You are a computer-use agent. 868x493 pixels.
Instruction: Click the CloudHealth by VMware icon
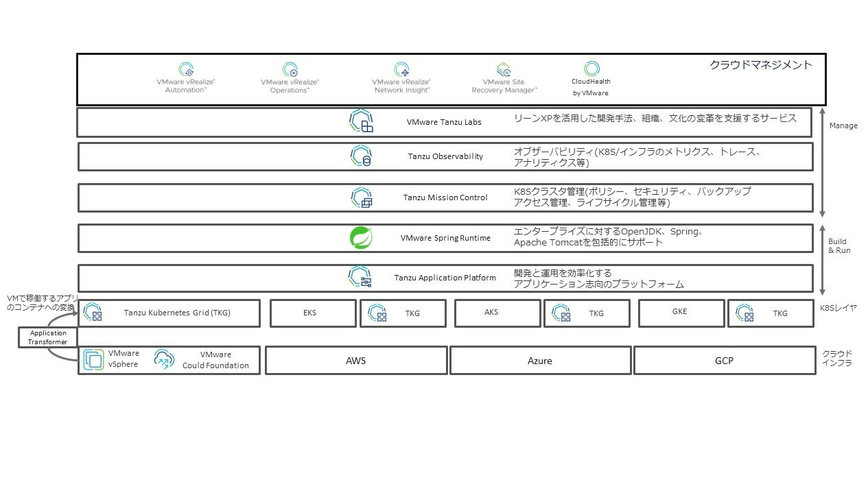click(591, 69)
